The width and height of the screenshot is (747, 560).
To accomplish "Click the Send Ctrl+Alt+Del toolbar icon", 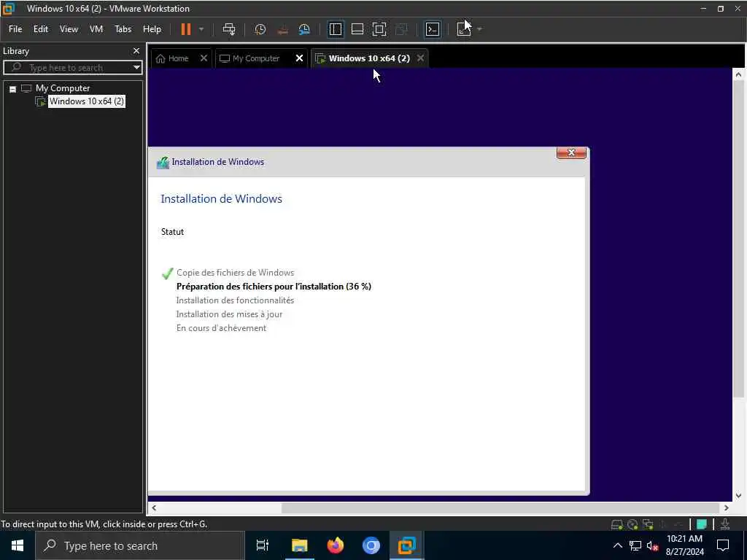I will pyautogui.click(x=229, y=29).
